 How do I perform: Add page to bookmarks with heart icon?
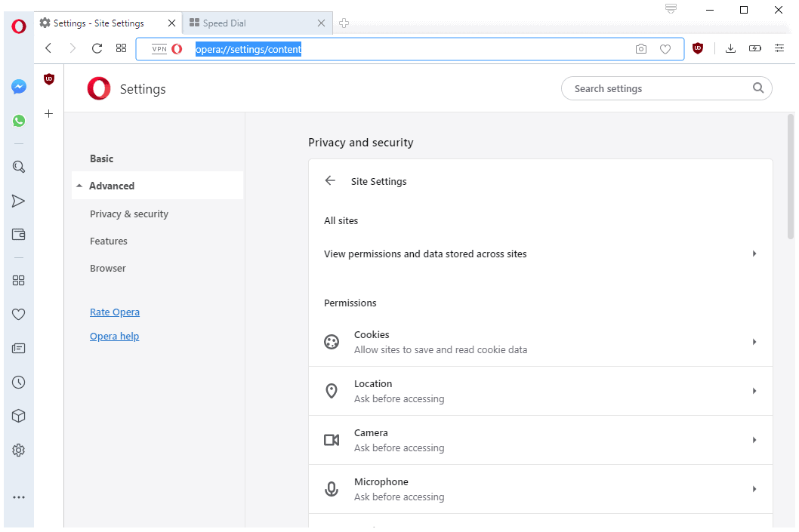(665, 49)
